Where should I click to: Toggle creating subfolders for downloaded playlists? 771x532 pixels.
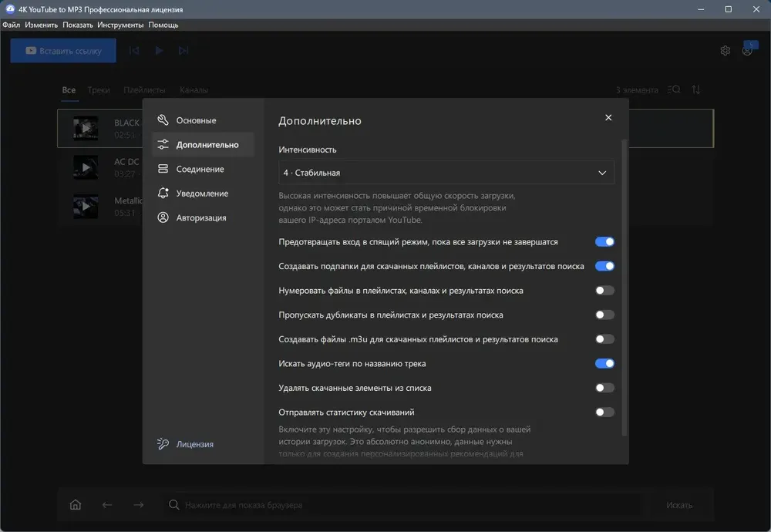point(604,266)
